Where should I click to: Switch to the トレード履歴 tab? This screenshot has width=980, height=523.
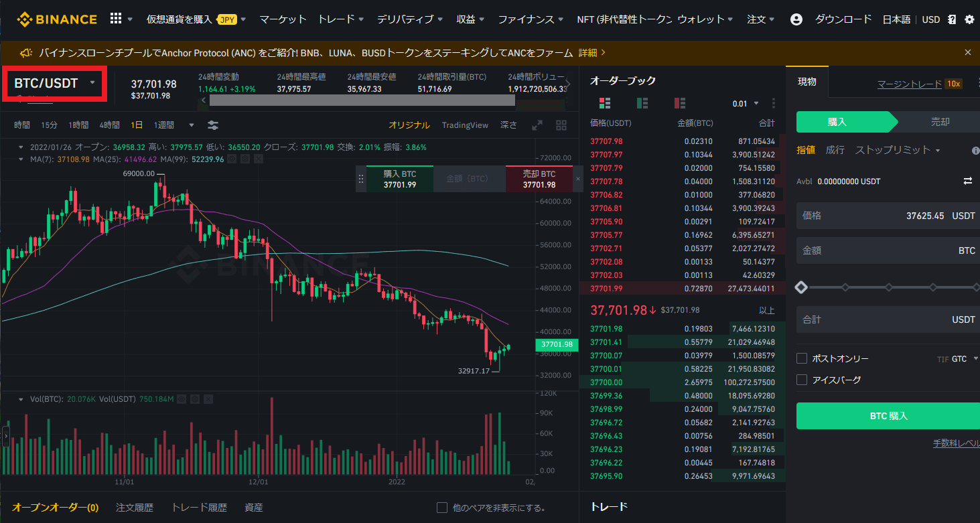point(200,508)
